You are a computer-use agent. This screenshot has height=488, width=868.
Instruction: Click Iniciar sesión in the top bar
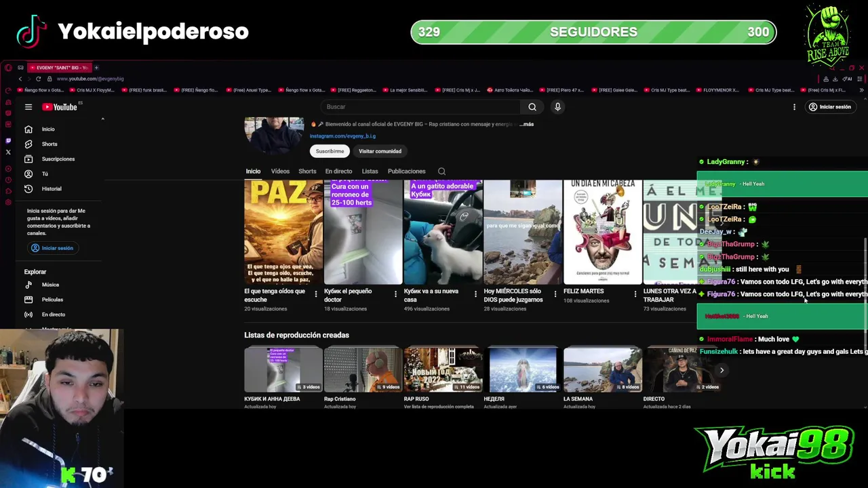pyautogui.click(x=829, y=107)
